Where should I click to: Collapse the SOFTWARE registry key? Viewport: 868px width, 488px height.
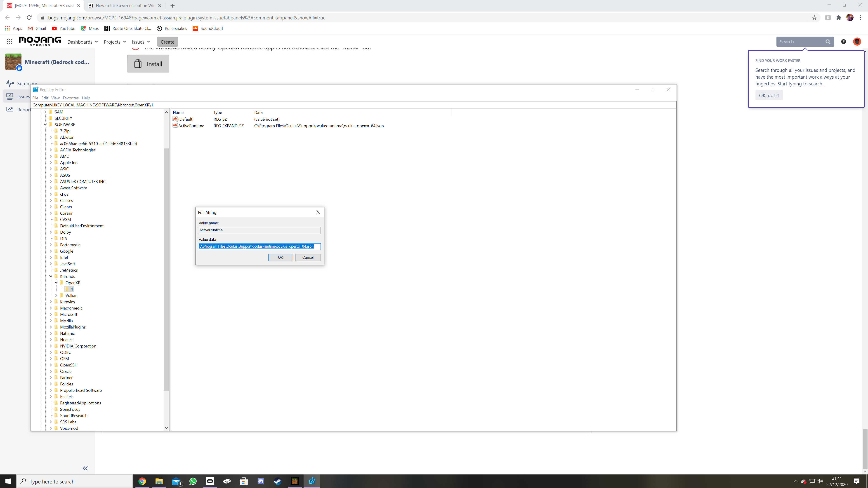click(45, 125)
